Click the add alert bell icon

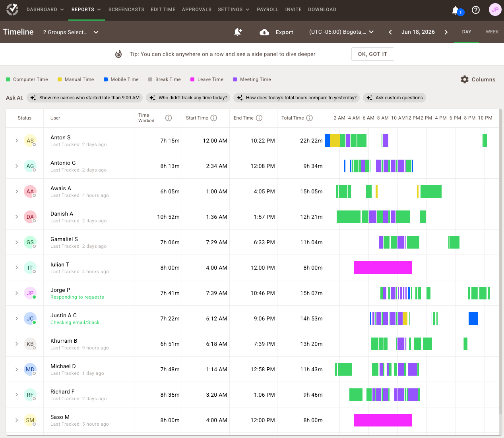[x=238, y=32]
